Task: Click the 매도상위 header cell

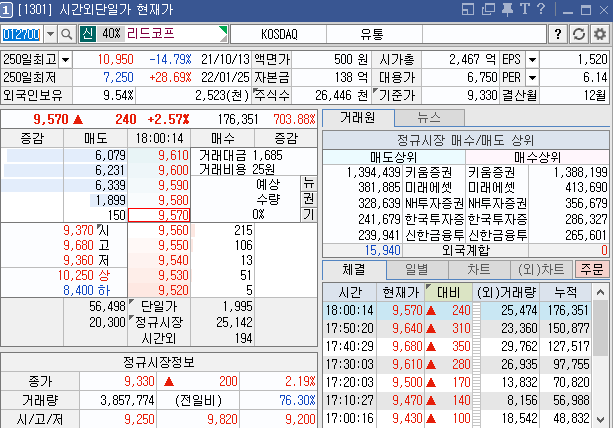Action: [x=394, y=157]
